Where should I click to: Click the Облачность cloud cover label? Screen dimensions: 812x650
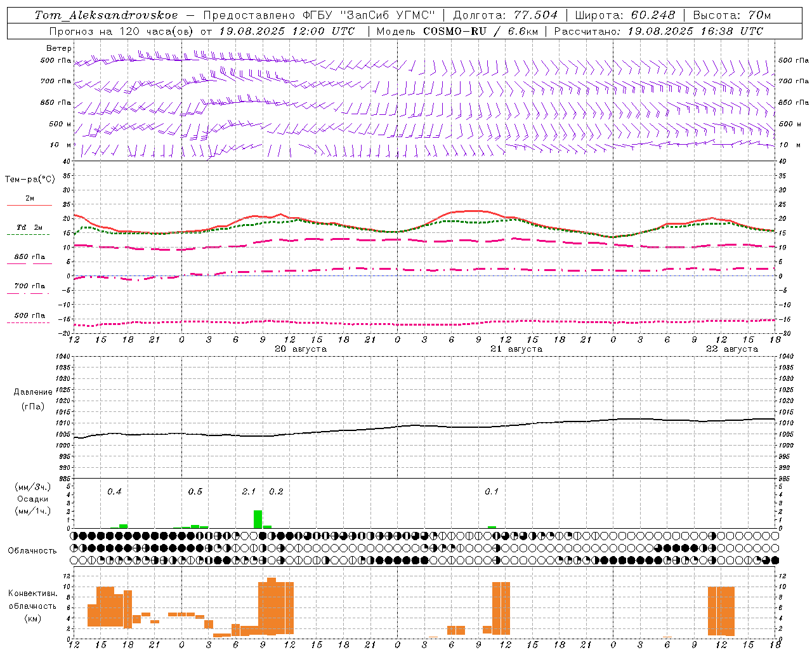point(32,551)
